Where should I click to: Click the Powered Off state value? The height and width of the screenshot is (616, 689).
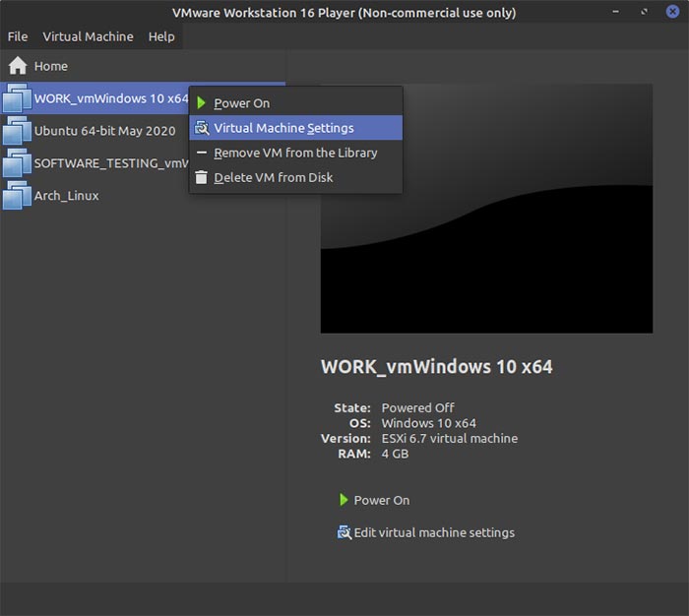coord(417,407)
